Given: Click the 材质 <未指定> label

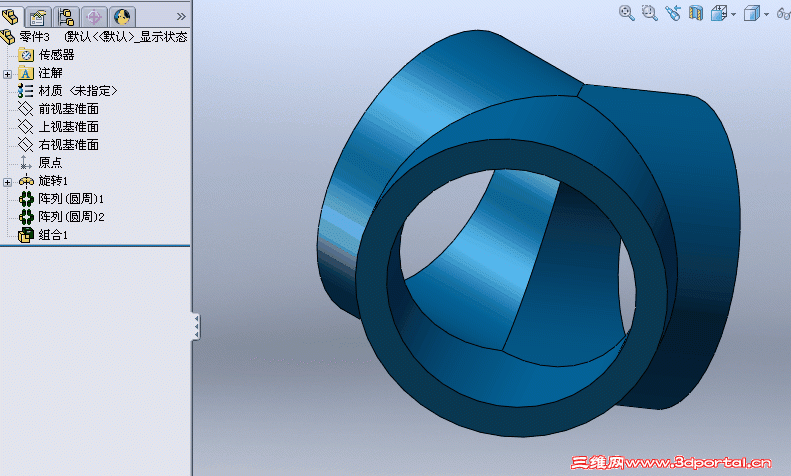Looking at the screenshot, I should point(78,91).
